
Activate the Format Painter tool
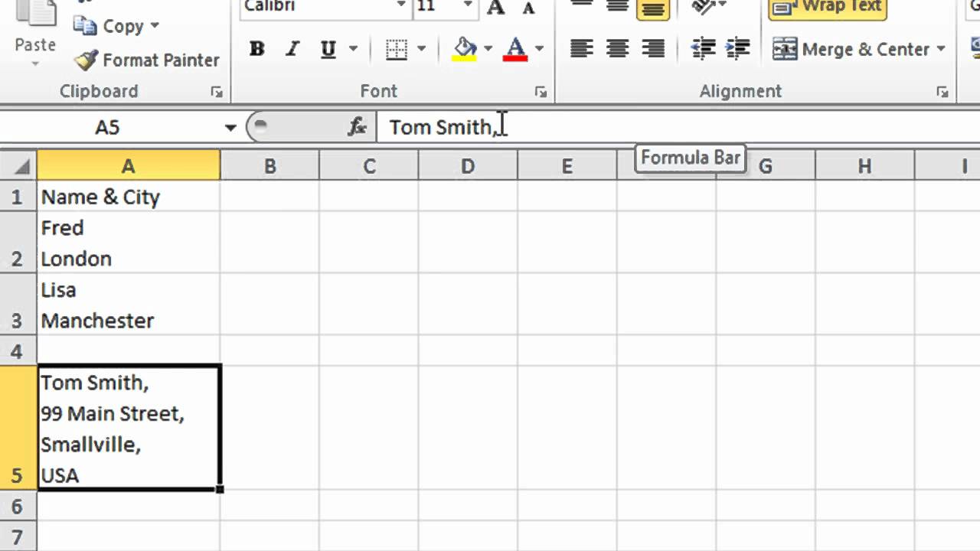click(x=147, y=60)
